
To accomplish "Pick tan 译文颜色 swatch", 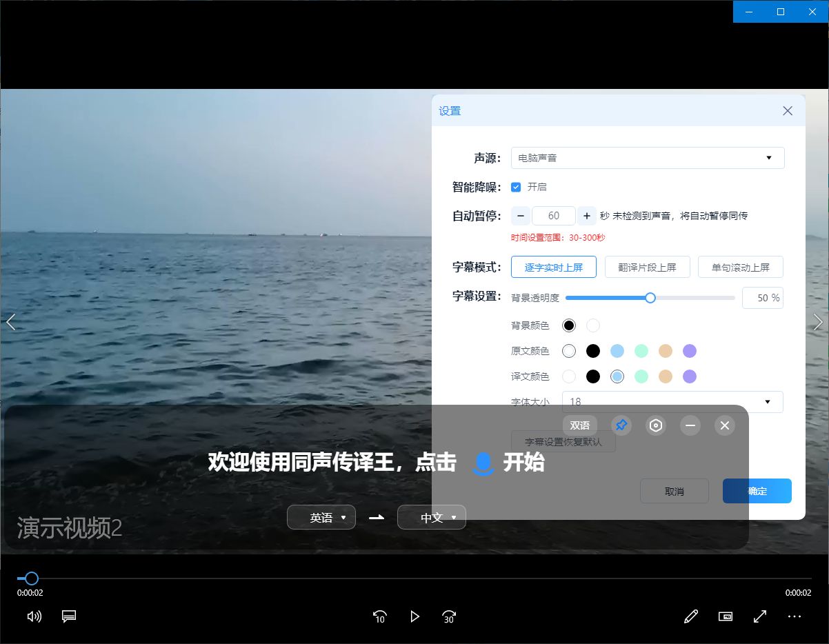I will (x=666, y=376).
